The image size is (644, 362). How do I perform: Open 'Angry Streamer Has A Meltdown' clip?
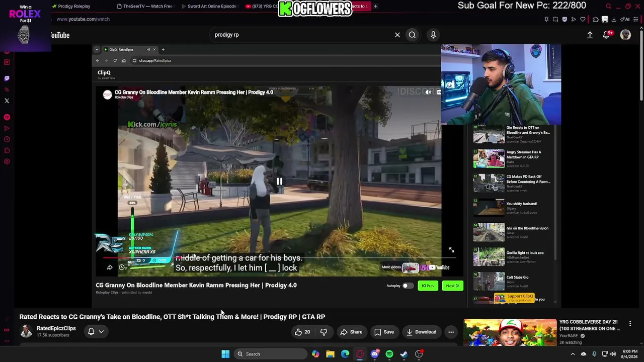pyautogui.click(x=513, y=158)
